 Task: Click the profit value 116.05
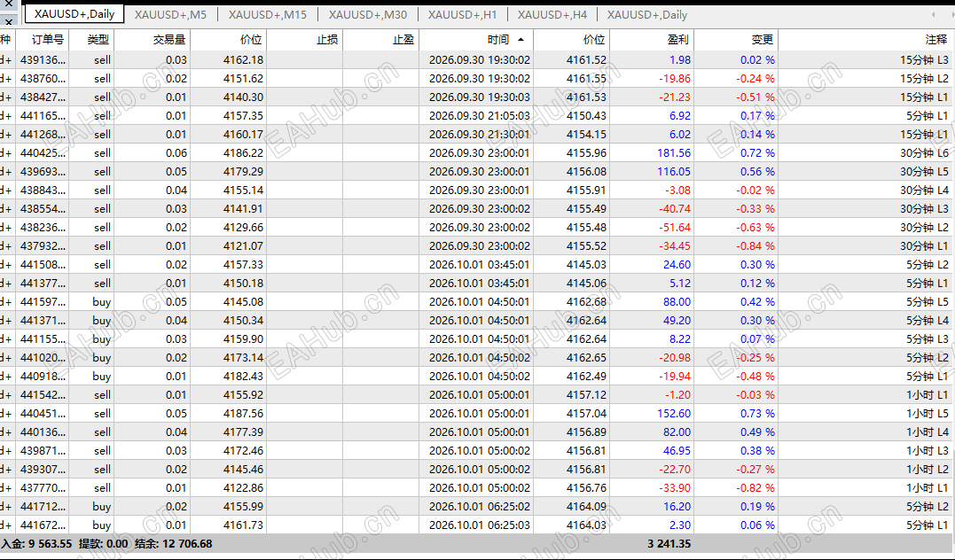(x=674, y=172)
